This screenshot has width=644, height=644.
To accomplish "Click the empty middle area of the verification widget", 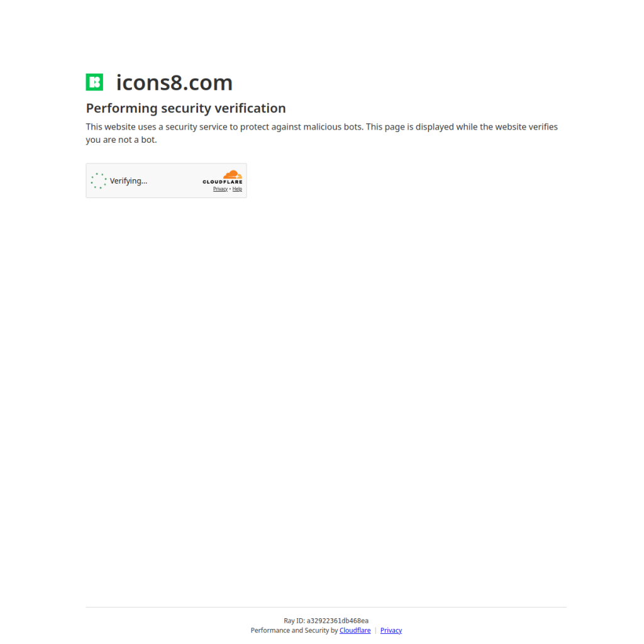I will coord(175,180).
